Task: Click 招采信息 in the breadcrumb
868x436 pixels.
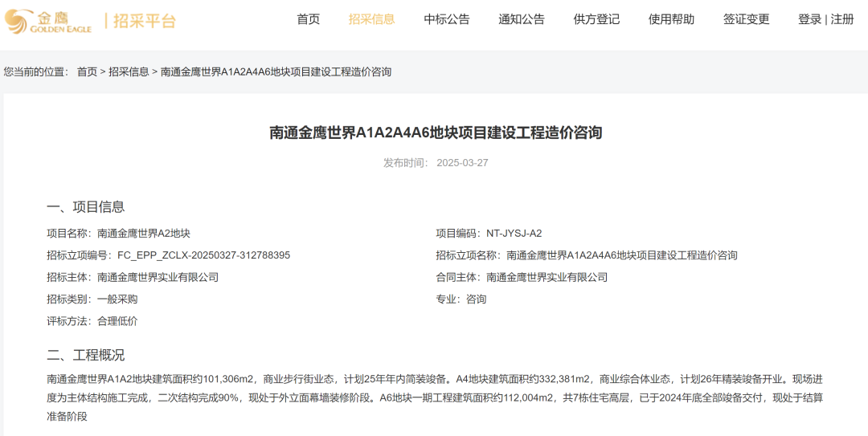Action: [x=129, y=72]
